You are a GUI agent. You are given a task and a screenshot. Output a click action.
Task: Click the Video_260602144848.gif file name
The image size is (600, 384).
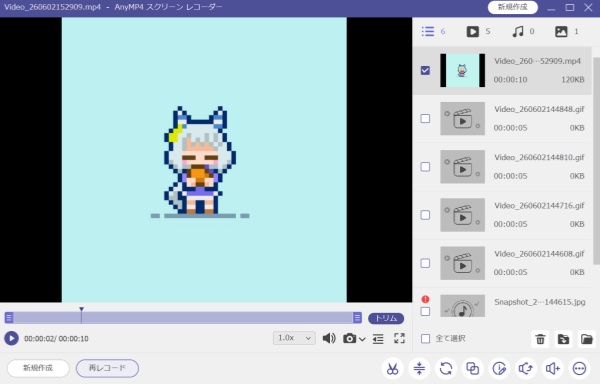pyautogui.click(x=539, y=109)
